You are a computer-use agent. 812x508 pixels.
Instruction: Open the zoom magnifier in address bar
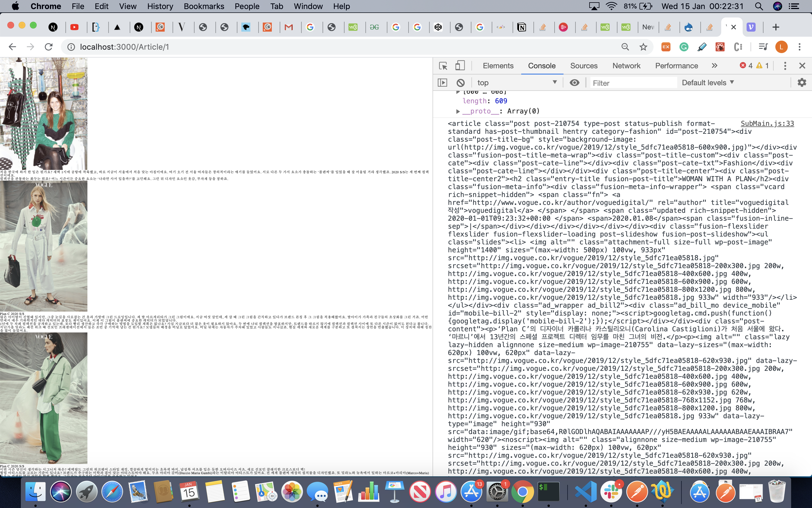point(625,47)
